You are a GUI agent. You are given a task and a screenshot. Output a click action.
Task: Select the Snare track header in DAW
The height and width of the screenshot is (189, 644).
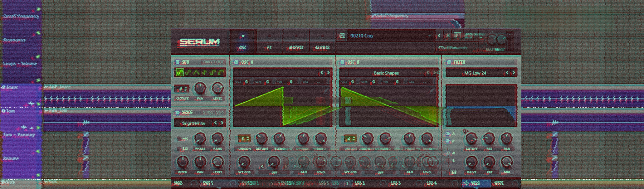tap(21, 96)
